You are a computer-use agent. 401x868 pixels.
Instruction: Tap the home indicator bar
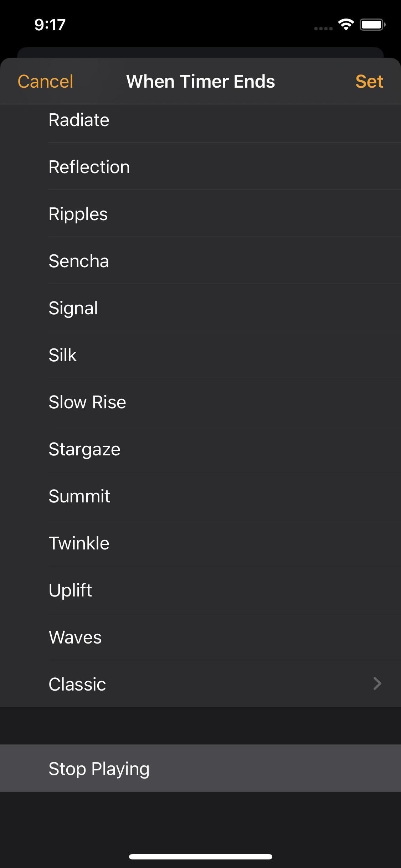click(201, 857)
